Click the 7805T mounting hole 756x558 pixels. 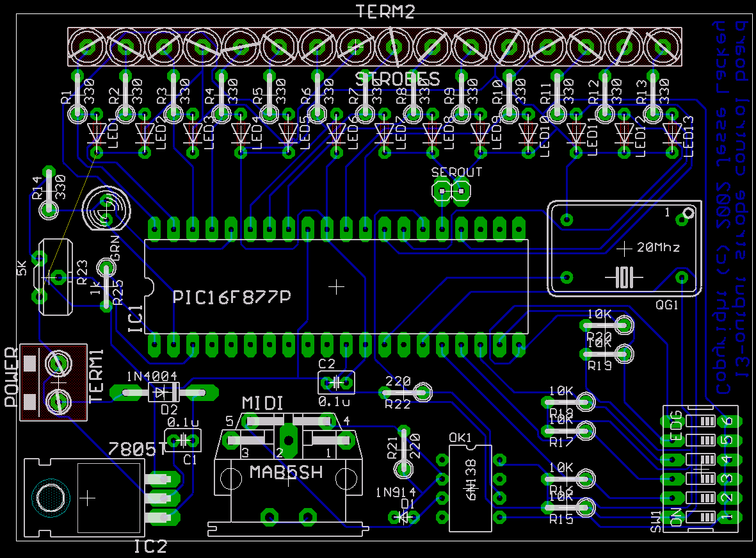51,498
